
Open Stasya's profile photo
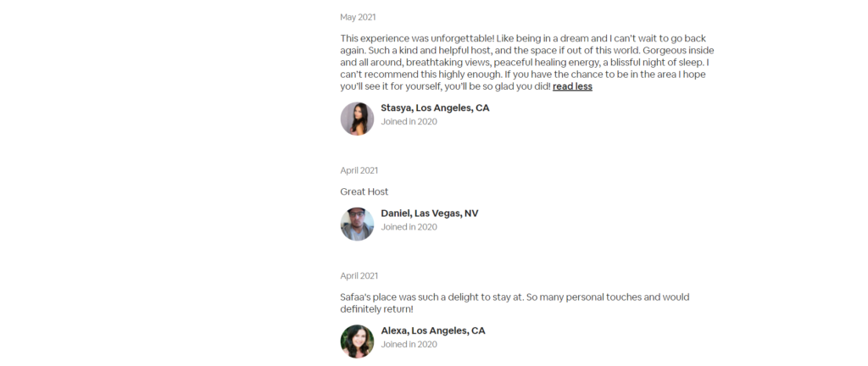click(x=357, y=119)
